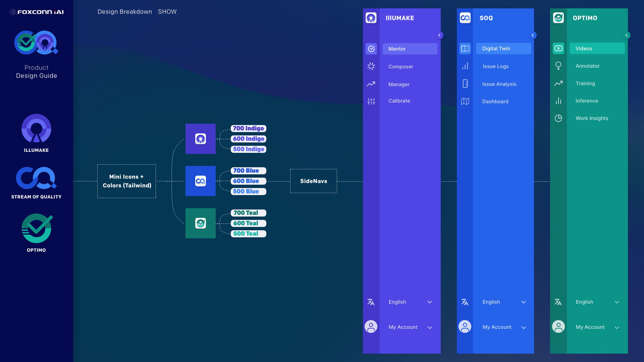Click the Videos play icon in OPTIMO sidenav
644x362 pixels.
tap(558, 49)
